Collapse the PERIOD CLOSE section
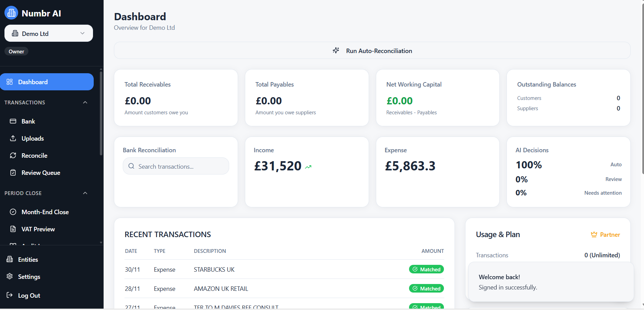Image resolution: width=644 pixels, height=310 pixels. pos(85,193)
